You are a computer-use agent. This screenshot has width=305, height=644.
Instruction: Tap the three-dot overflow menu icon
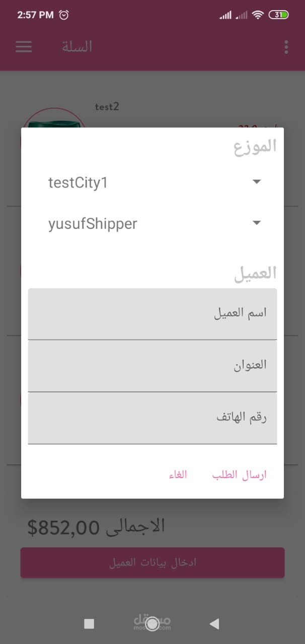click(286, 47)
